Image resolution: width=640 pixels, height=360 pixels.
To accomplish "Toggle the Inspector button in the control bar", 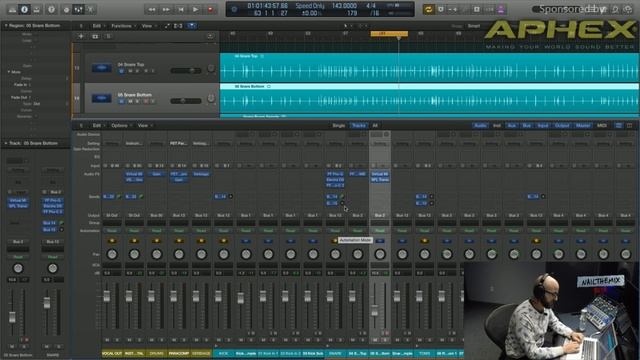I will [24, 9].
